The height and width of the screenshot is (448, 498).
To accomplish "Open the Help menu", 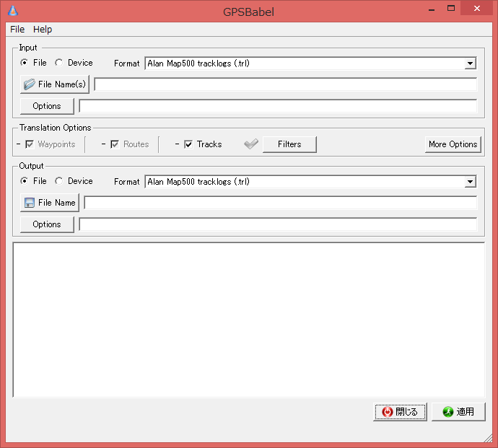I will (43, 29).
